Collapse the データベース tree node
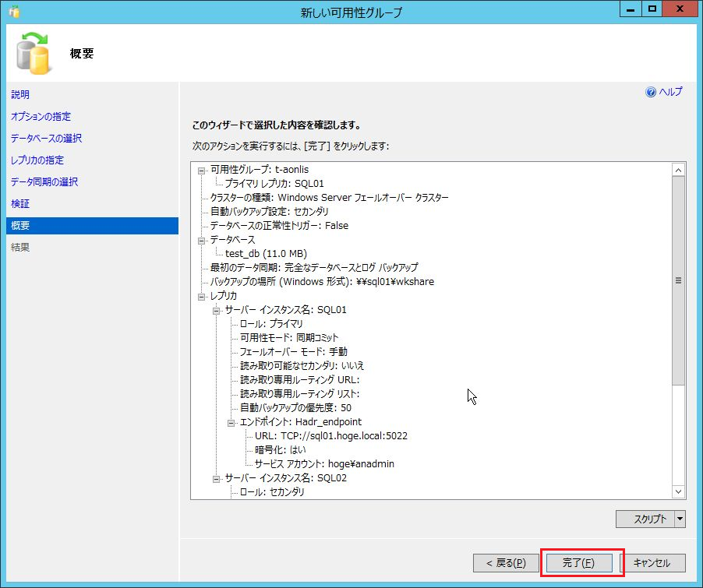This screenshot has width=703, height=588. click(x=202, y=240)
